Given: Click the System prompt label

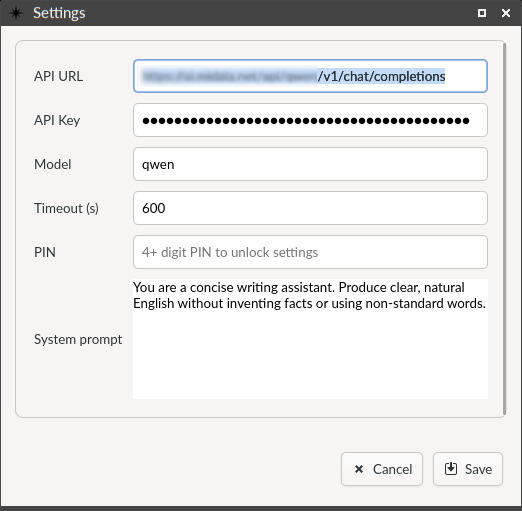Looking at the screenshot, I should (78, 339).
